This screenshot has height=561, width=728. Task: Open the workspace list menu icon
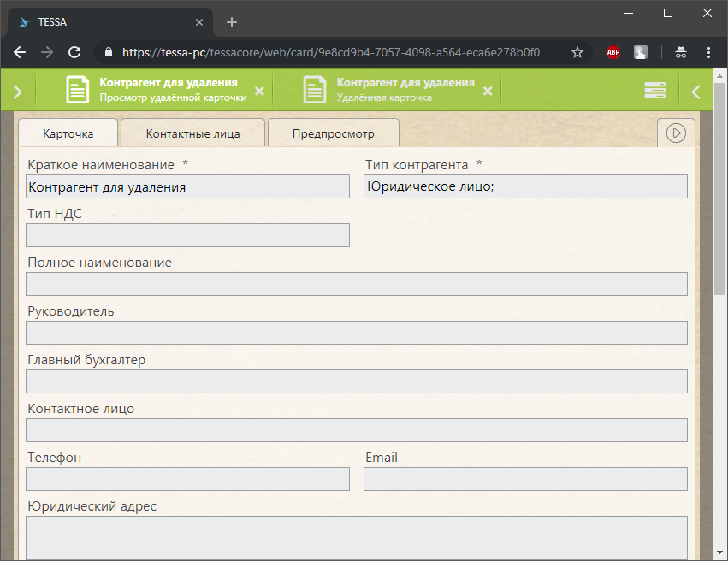(x=654, y=92)
